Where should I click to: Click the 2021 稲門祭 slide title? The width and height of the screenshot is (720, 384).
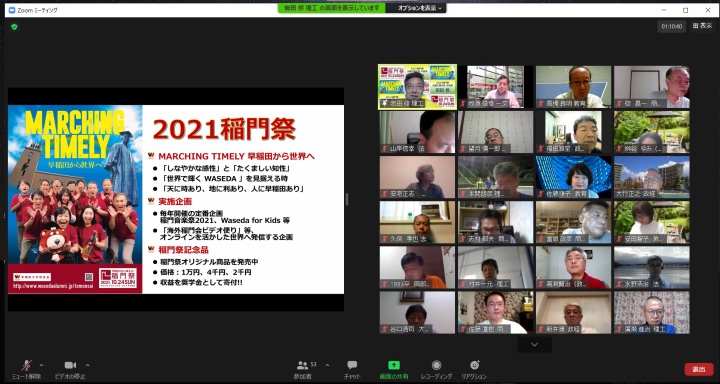pos(224,130)
